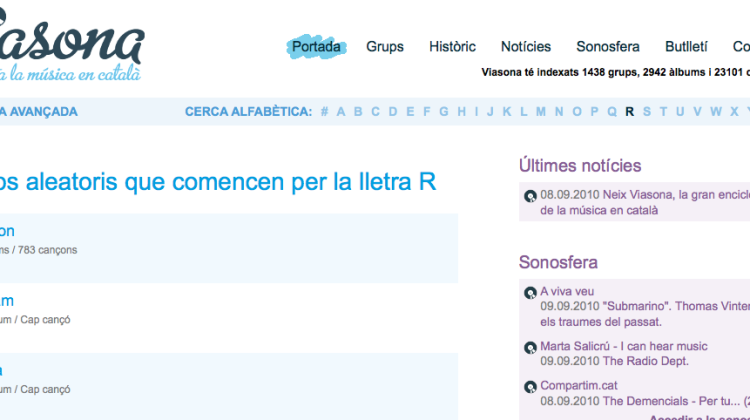This screenshot has height=420, width=750.
Task: Filter groups by letter C
Action: [375, 111]
